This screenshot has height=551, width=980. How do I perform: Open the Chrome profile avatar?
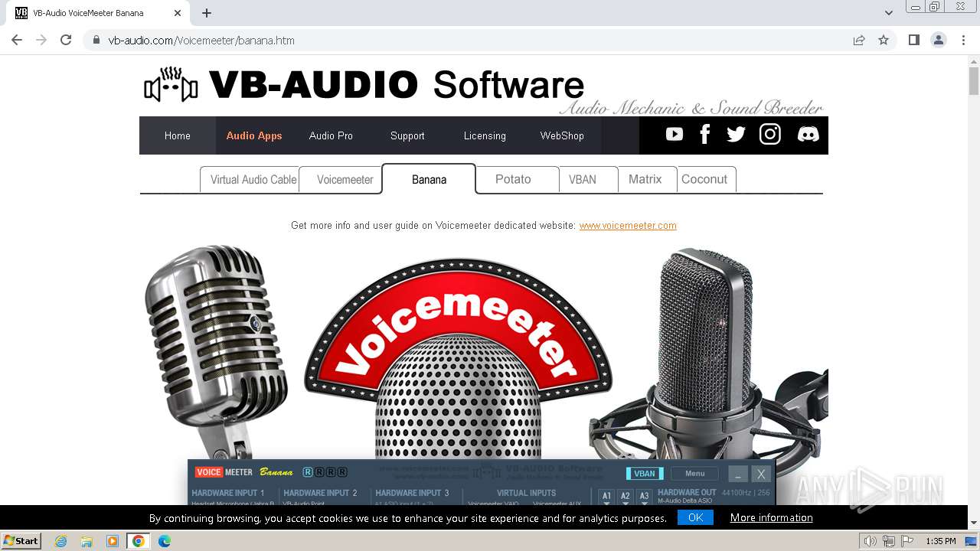click(939, 40)
